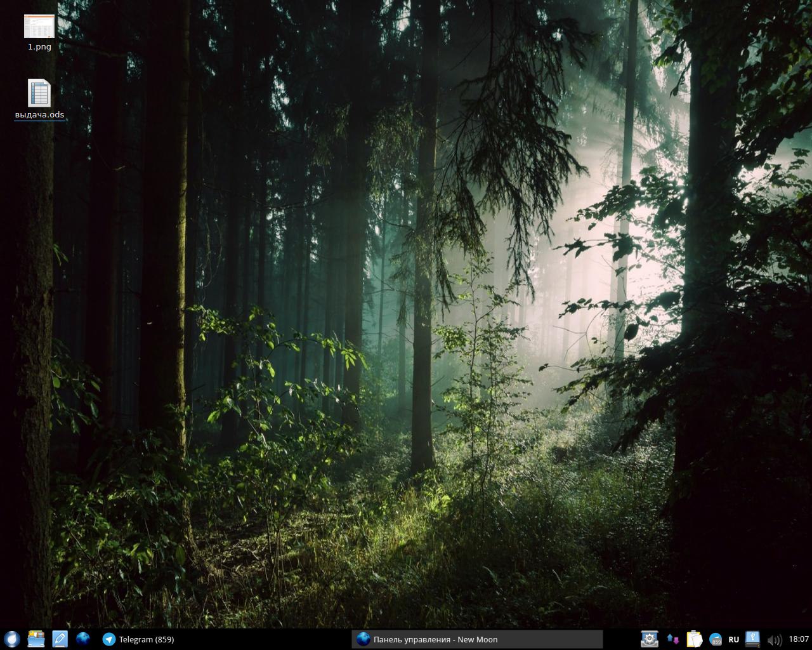Click the 18:07 clock in the tray
Viewport: 812px width, 650px height.
click(799, 639)
